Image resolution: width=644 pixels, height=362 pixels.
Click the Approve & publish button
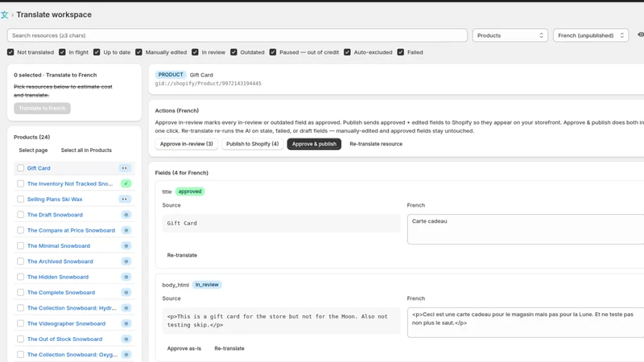pyautogui.click(x=314, y=144)
